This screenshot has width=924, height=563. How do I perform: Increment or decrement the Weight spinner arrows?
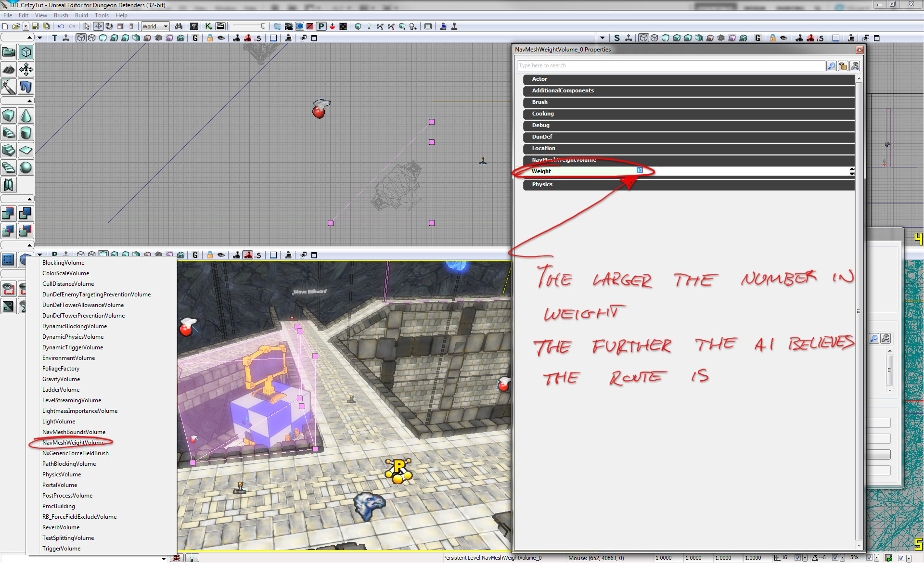click(x=852, y=171)
